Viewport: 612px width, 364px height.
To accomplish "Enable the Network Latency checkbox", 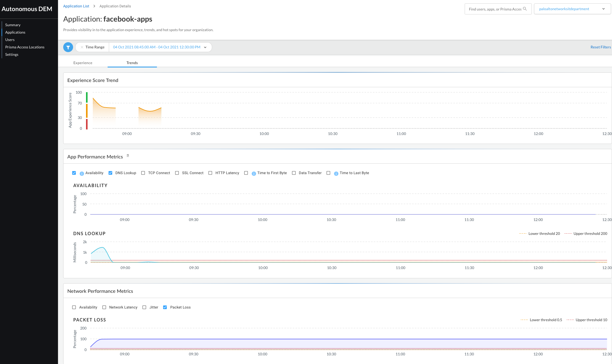I will [104, 307].
